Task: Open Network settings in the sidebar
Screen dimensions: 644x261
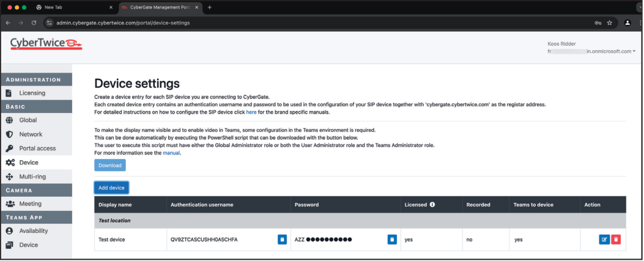Action: coord(36,134)
